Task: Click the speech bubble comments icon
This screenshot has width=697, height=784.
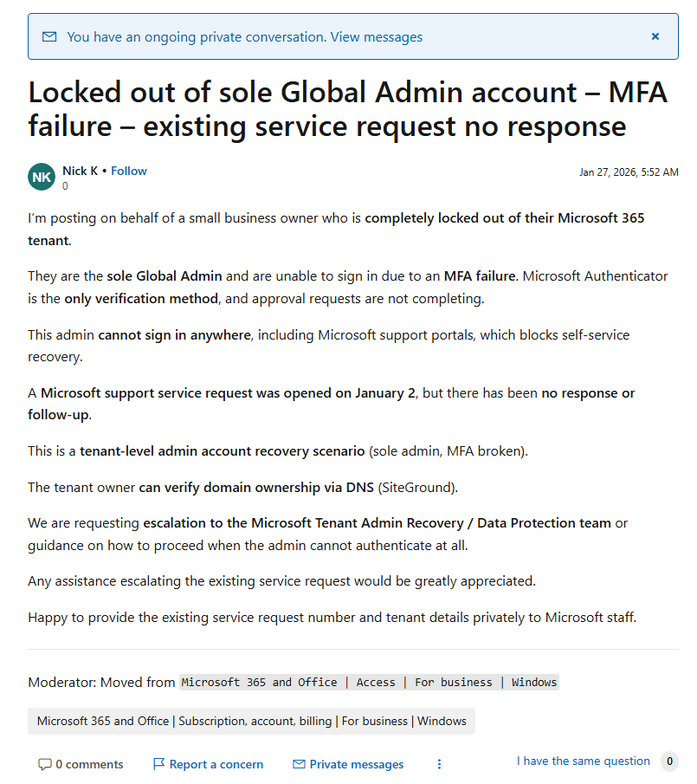Action: pyautogui.click(x=45, y=764)
